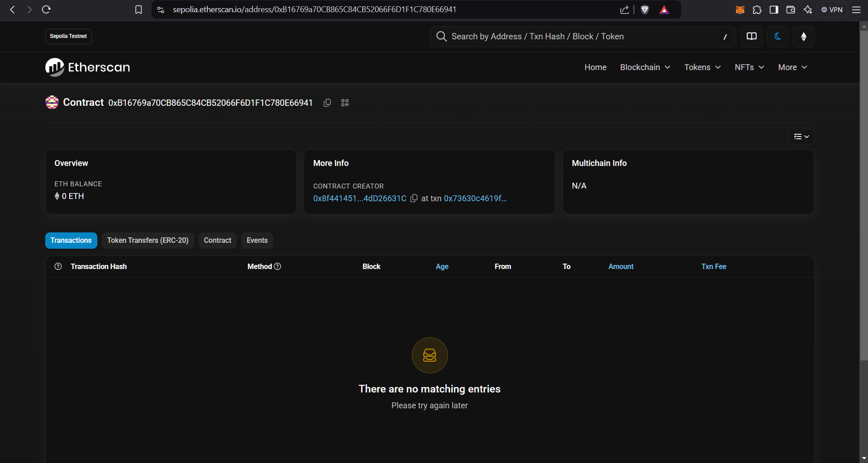Open the extensions puzzle icon

point(757,9)
